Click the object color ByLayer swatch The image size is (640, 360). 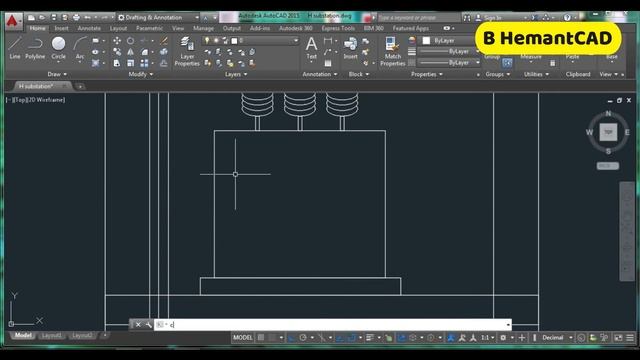426,40
